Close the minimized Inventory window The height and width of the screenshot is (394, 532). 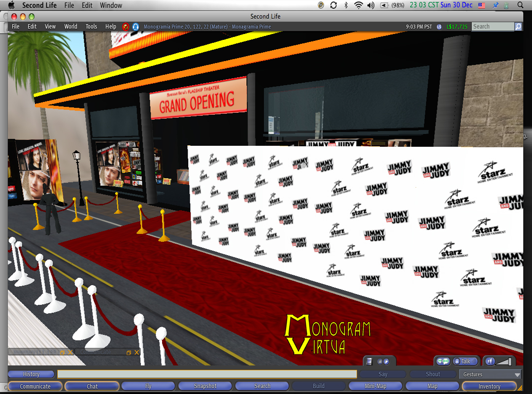point(70,352)
